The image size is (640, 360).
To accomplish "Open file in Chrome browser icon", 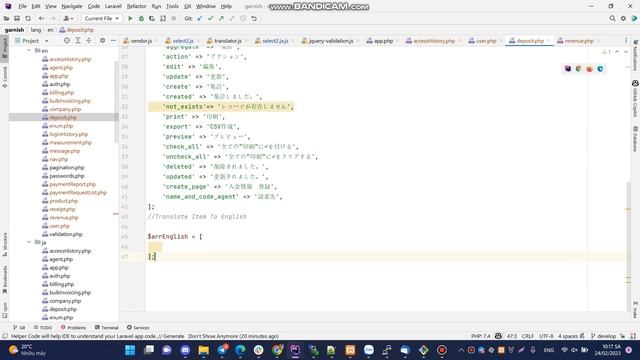I will 578,69.
